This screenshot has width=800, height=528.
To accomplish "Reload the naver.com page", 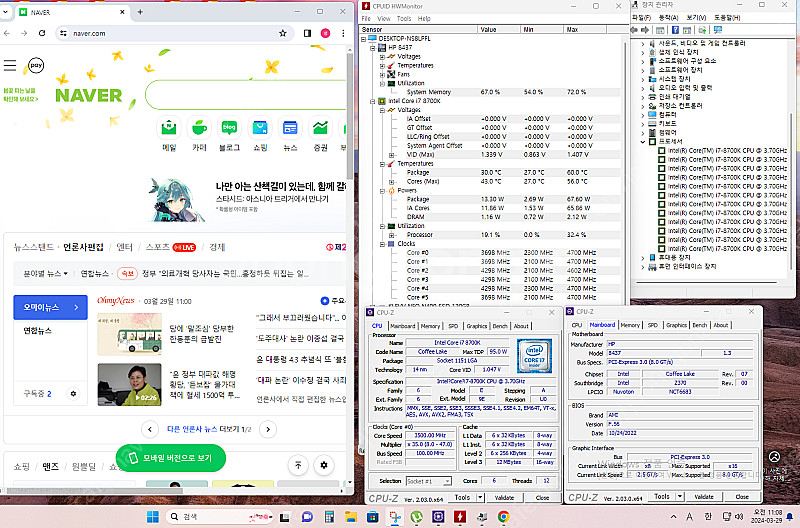I will pos(42,33).
